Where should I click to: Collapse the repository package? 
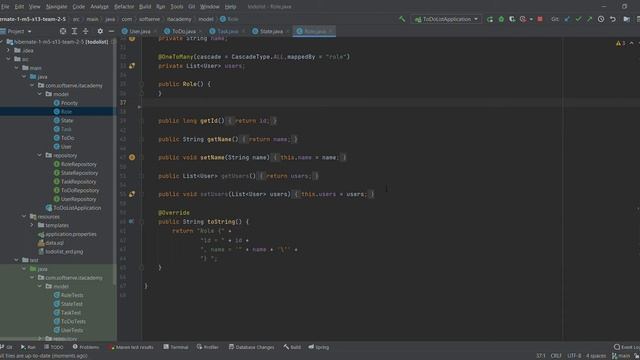point(40,155)
